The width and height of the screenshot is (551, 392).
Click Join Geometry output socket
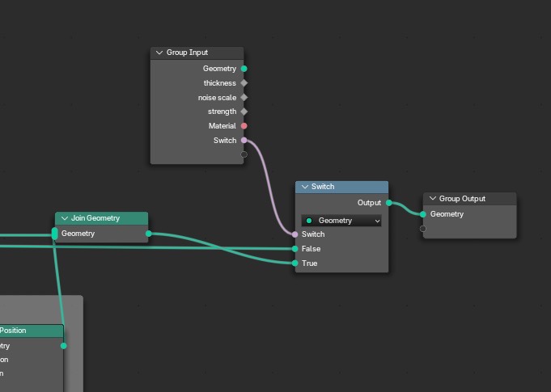click(149, 234)
